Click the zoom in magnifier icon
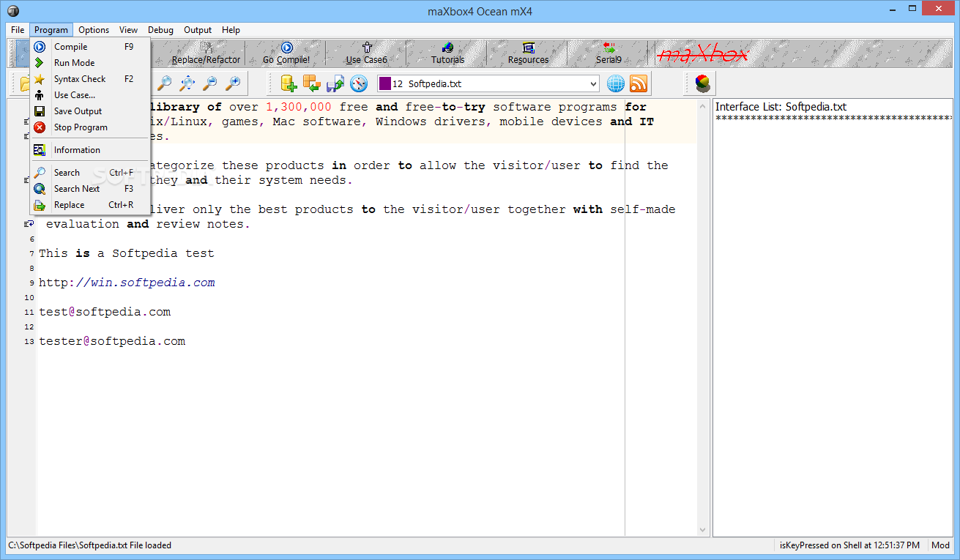Viewport: 960px width, 560px height. point(233,83)
